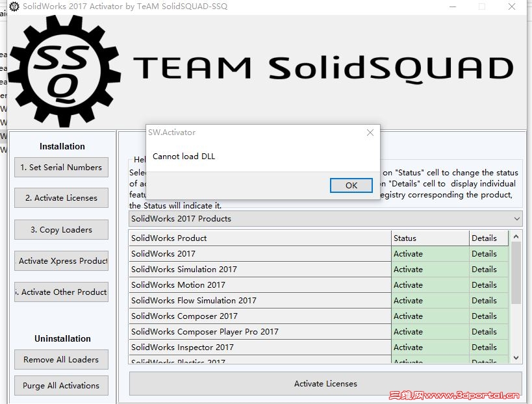Click step 2 Activate Licenses sidebar button

click(62, 197)
